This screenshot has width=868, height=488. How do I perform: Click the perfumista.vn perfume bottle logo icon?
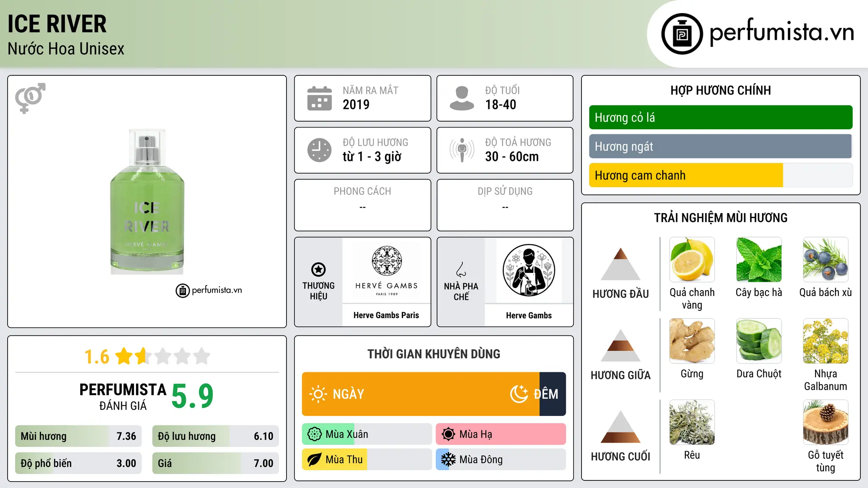(682, 34)
